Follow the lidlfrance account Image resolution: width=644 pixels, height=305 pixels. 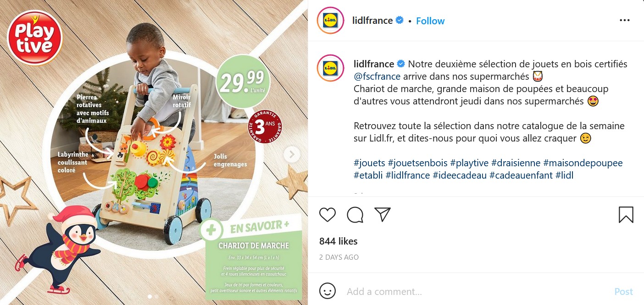click(x=430, y=21)
